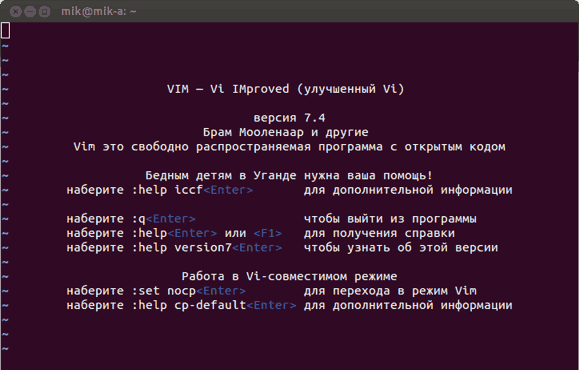Click the ':set nocp<Enter>' command text
This screenshot has height=370, width=579.
coord(189,291)
